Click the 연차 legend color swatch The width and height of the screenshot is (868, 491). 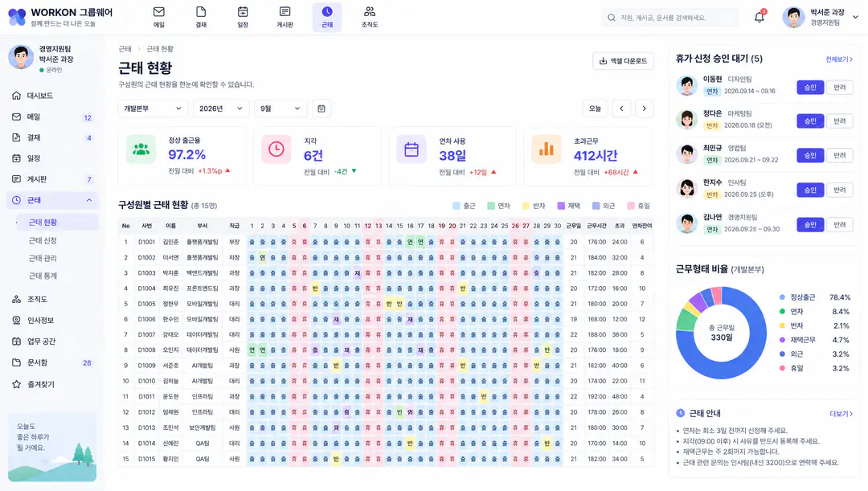coord(491,206)
